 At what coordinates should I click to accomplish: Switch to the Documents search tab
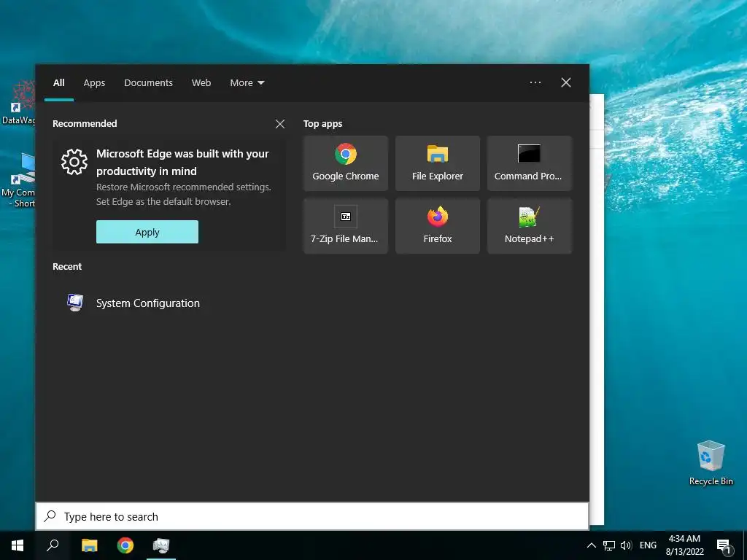tap(149, 83)
